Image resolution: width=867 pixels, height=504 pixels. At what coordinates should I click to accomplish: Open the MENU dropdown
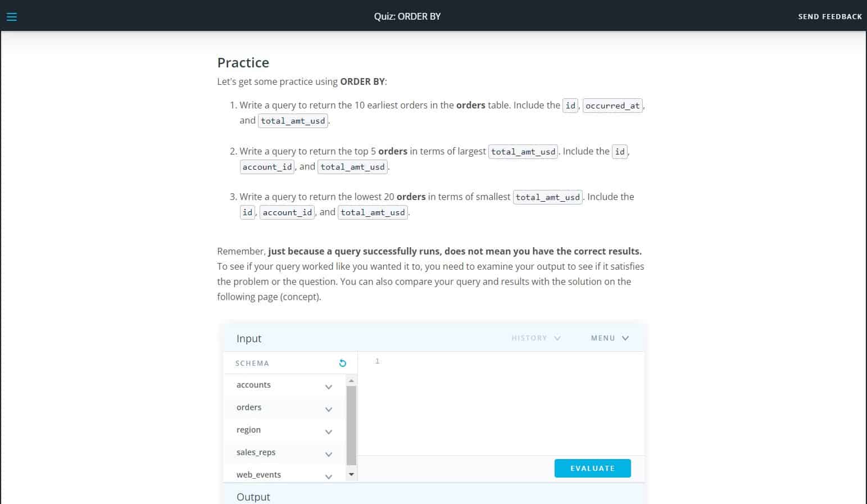pyautogui.click(x=609, y=338)
